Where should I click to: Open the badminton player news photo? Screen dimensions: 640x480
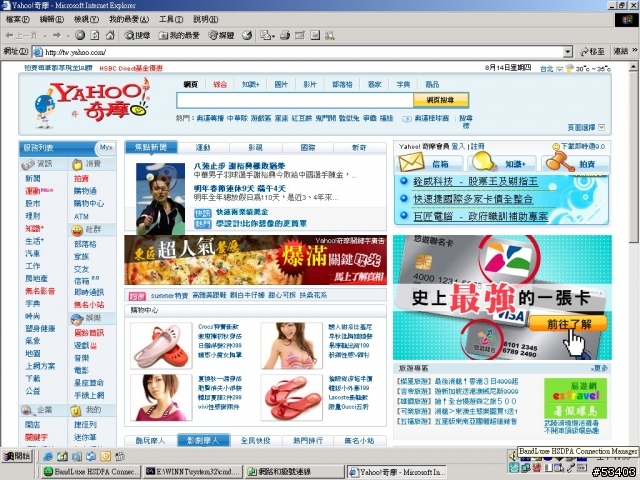(160, 198)
